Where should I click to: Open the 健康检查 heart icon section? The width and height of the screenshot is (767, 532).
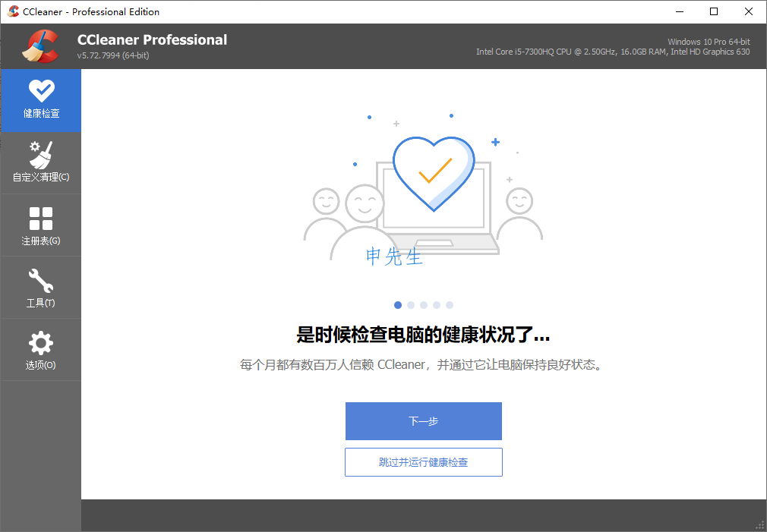pyautogui.click(x=41, y=100)
